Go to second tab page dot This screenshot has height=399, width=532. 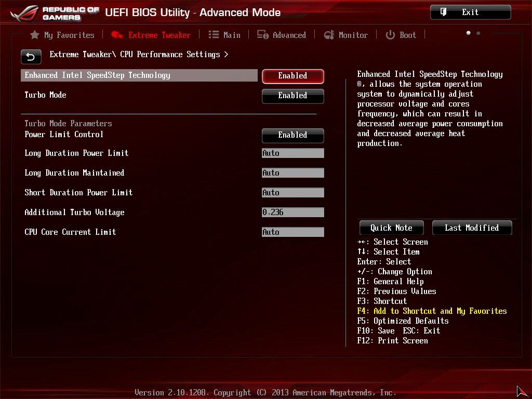478,33
